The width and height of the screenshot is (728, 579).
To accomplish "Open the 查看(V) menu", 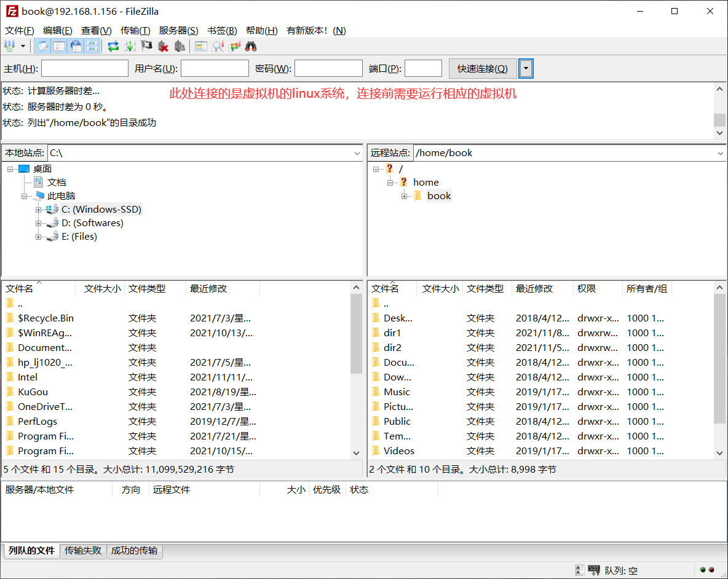I will (96, 31).
